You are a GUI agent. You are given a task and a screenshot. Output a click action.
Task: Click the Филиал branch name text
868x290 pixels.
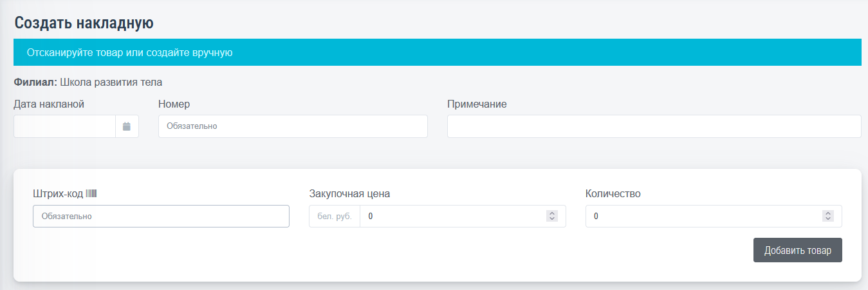(111, 82)
